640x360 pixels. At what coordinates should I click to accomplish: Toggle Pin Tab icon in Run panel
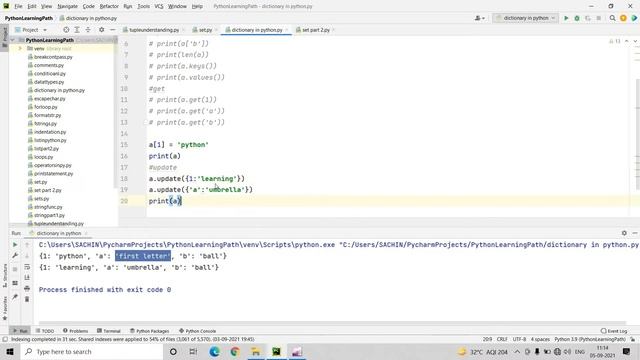click(x=15, y=297)
